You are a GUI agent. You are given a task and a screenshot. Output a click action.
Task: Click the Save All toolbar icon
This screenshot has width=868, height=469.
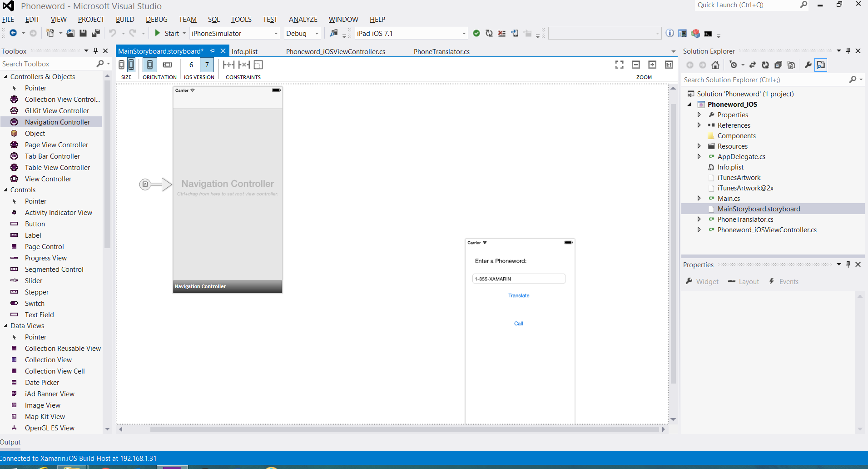pos(95,33)
